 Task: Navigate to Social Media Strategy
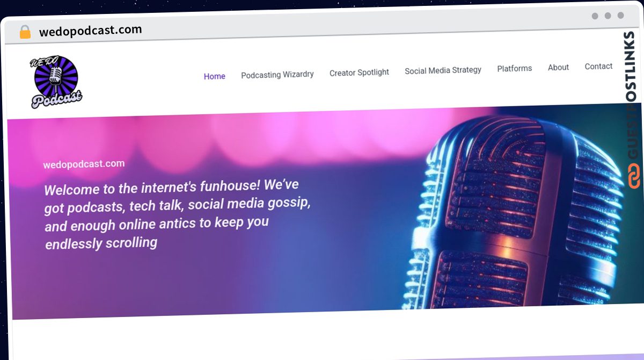coord(443,70)
